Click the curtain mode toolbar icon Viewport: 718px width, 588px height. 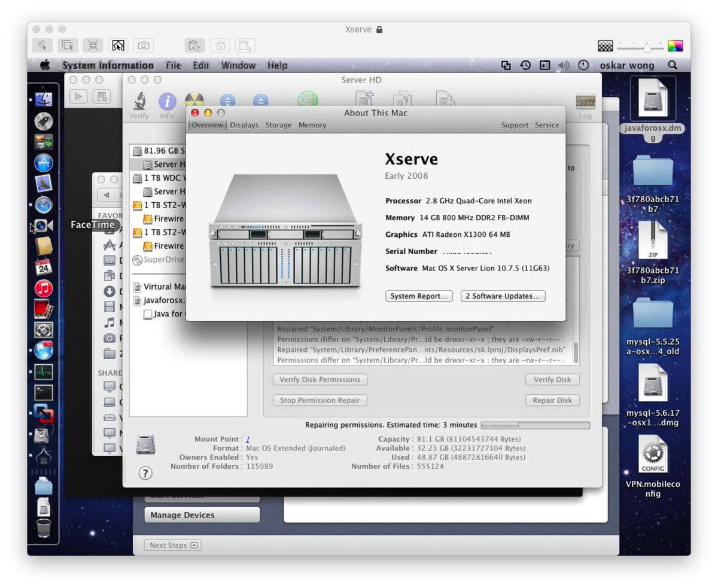[x=118, y=45]
